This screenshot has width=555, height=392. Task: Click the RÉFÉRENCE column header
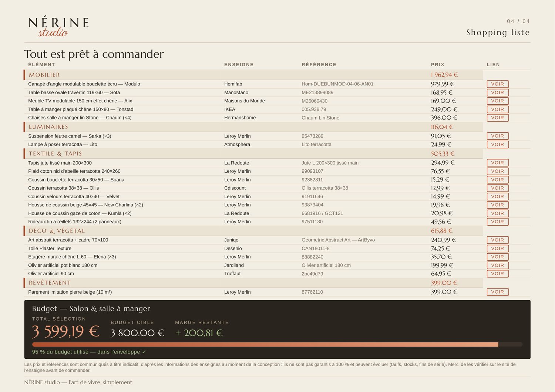[319, 64]
